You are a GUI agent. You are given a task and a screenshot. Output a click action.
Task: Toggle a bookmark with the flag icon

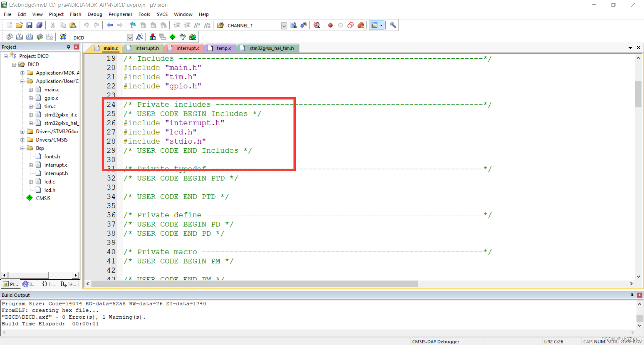click(132, 25)
